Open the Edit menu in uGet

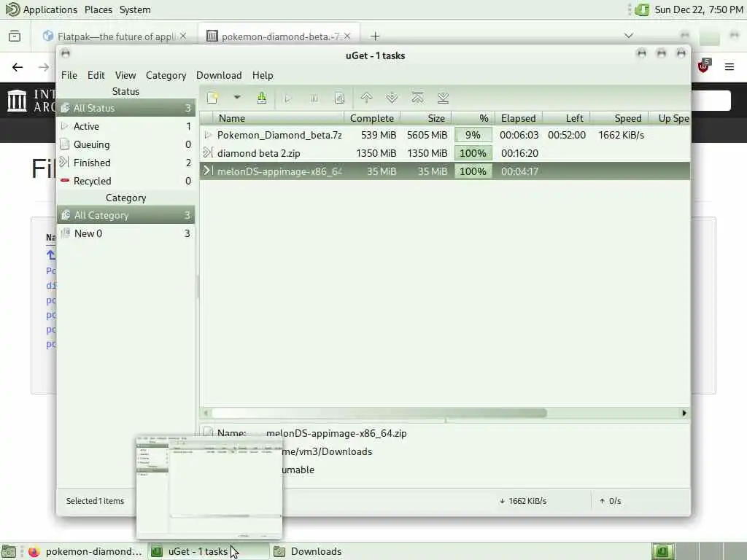pos(96,75)
